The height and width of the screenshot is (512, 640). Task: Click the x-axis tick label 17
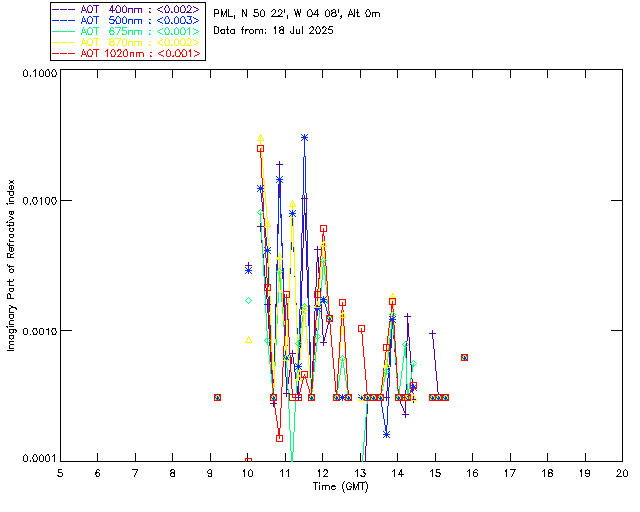click(510, 473)
